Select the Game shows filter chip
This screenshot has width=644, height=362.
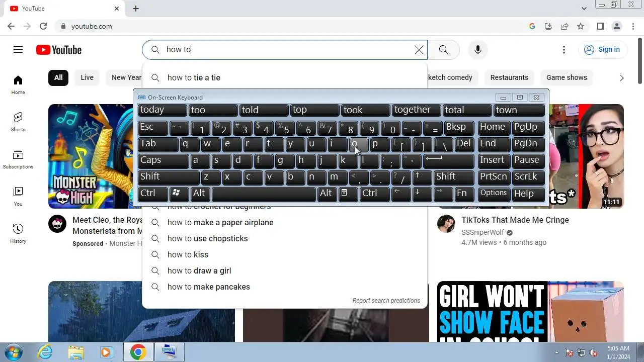(x=567, y=77)
